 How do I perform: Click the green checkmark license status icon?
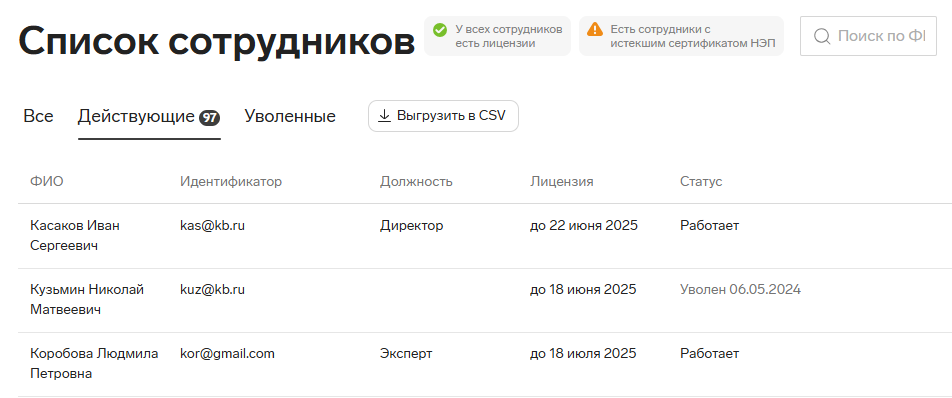tap(440, 29)
